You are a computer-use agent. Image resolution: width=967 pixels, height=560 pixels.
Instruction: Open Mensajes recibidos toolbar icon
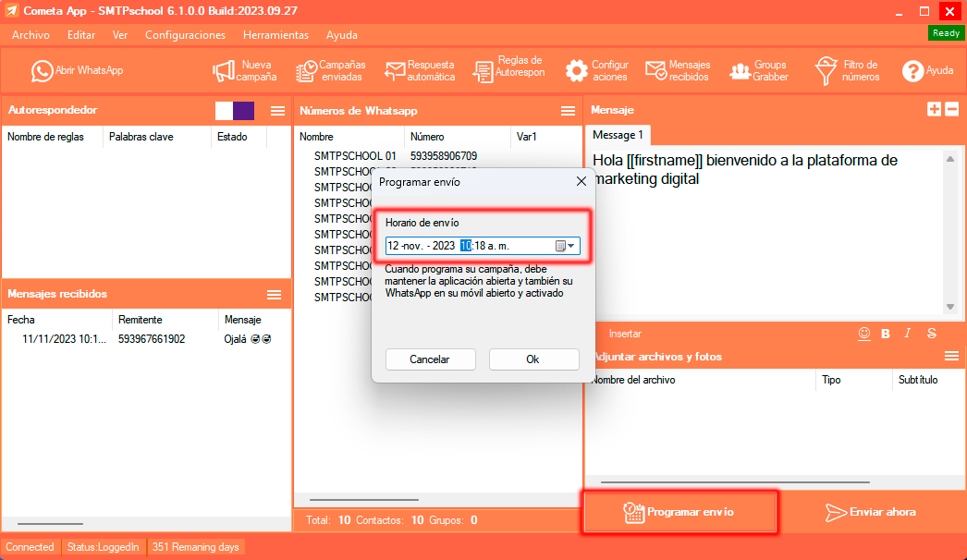click(655, 71)
